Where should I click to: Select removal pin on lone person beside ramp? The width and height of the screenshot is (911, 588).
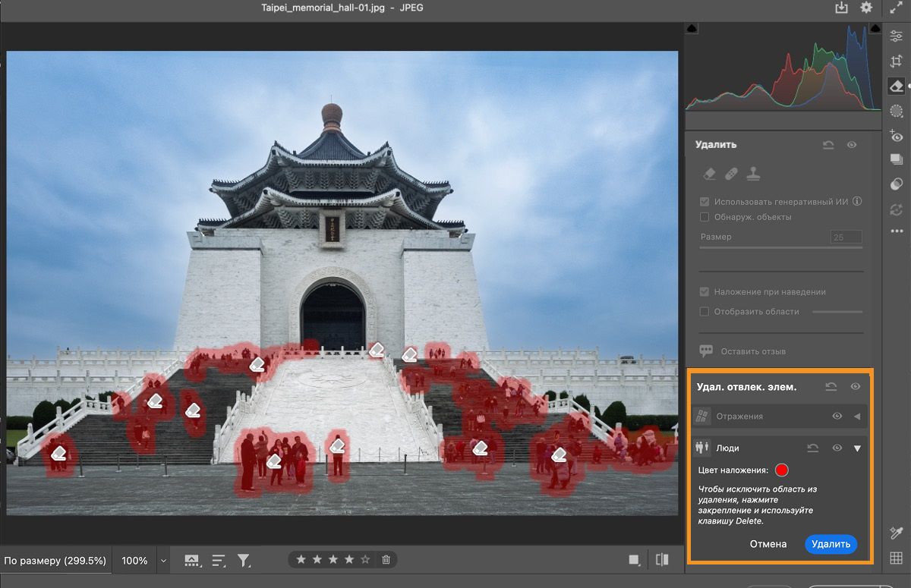tap(339, 447)
